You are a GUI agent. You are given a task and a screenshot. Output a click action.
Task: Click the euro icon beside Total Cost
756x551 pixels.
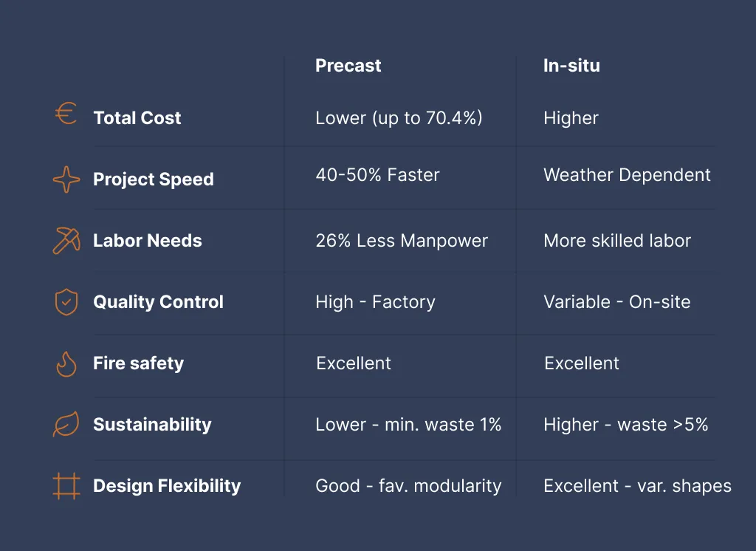66,114
